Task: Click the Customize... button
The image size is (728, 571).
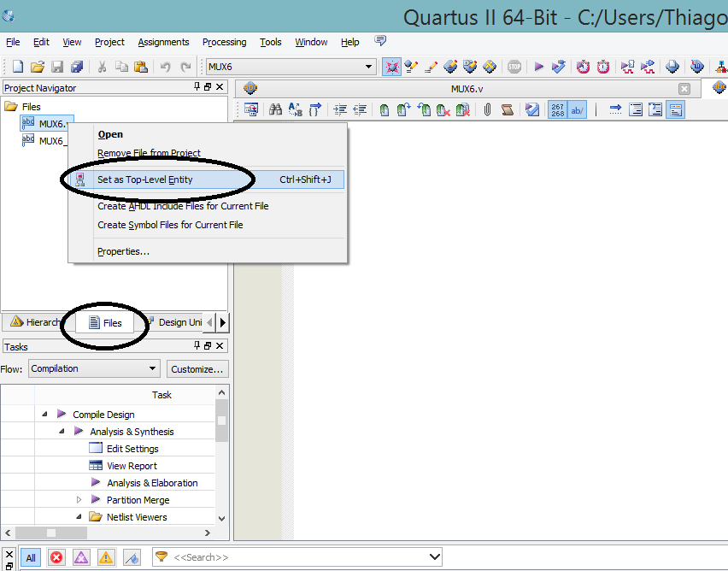Action: [197, 369]
